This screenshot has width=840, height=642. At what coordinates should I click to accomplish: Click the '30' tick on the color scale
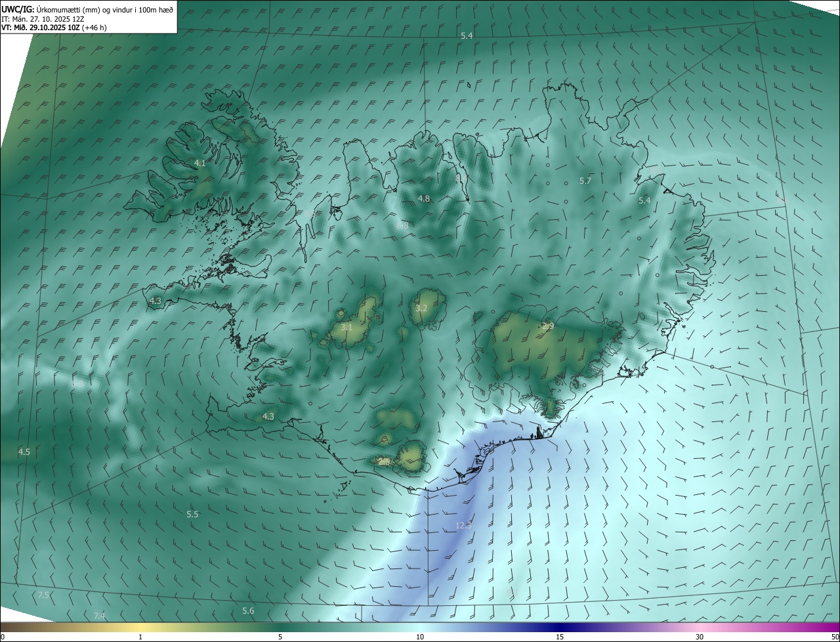point(700,637)
